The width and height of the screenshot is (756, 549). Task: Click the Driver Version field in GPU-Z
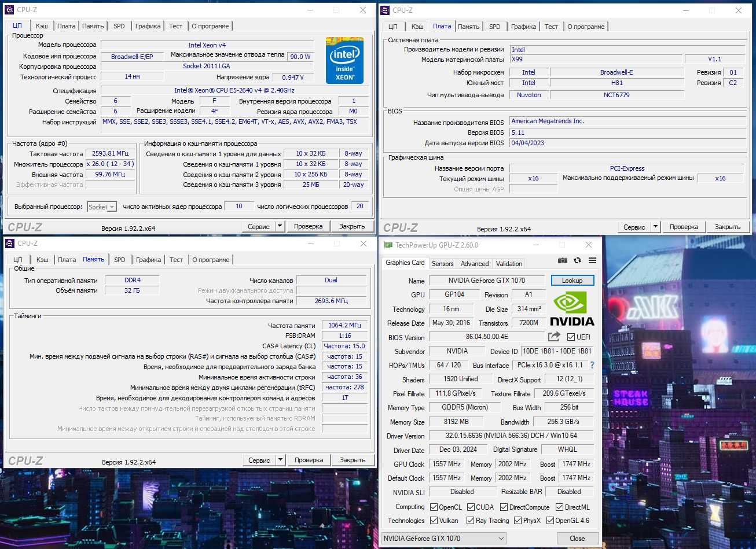click(x=511, y=436)
